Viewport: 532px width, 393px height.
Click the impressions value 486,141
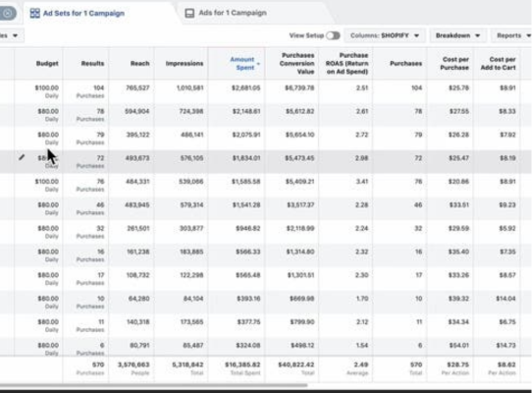192,135
